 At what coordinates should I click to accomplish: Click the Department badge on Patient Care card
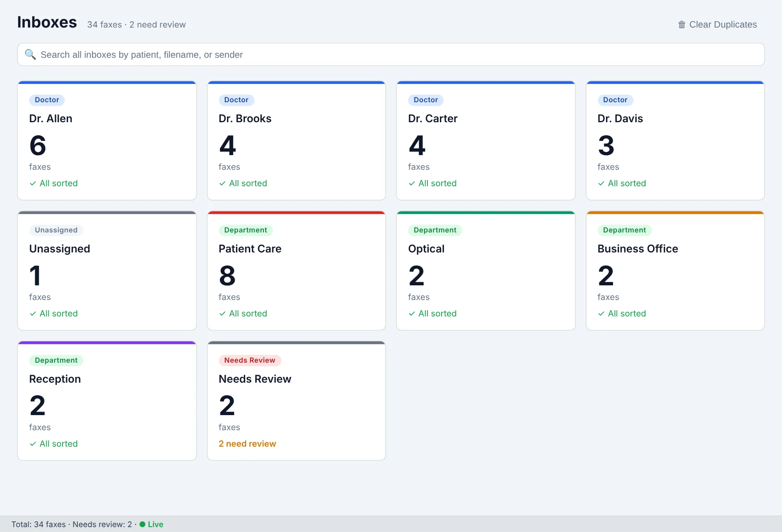point(246,230)
